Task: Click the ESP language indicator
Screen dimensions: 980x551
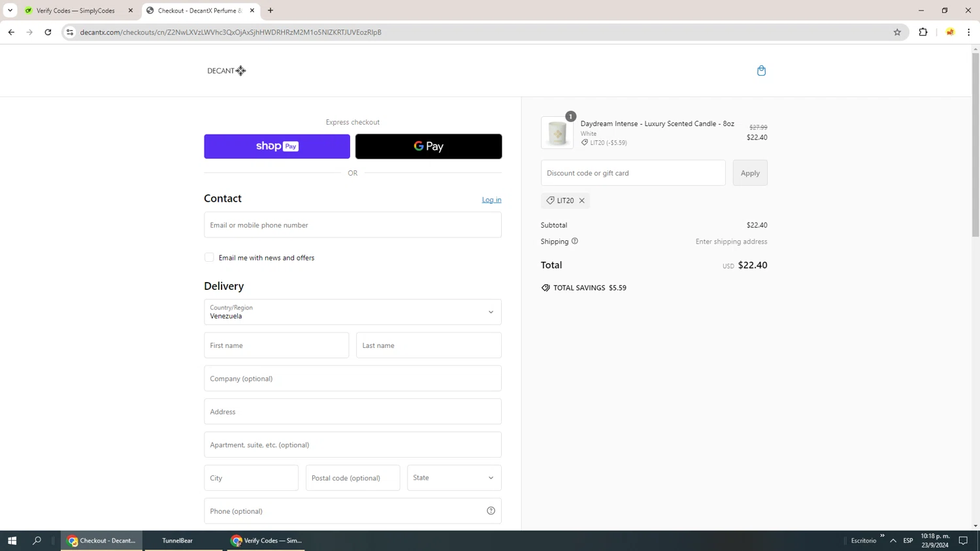Action: (x=908, y=541)
